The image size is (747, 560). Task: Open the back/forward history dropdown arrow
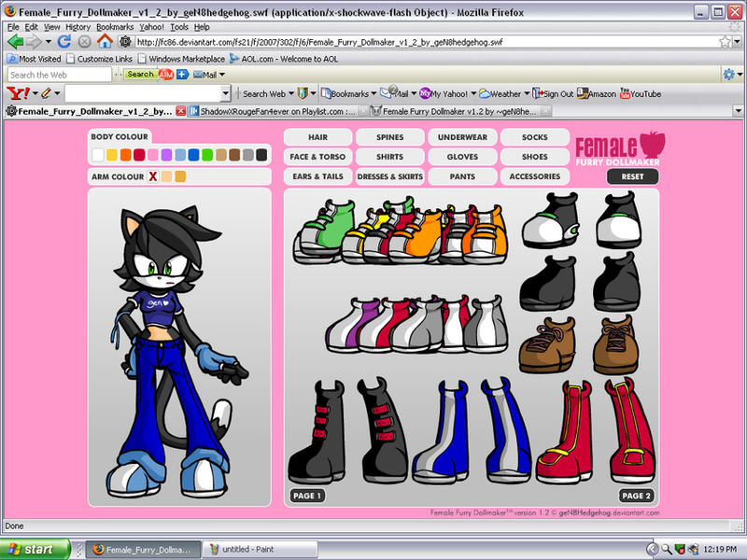click(49, 42)
